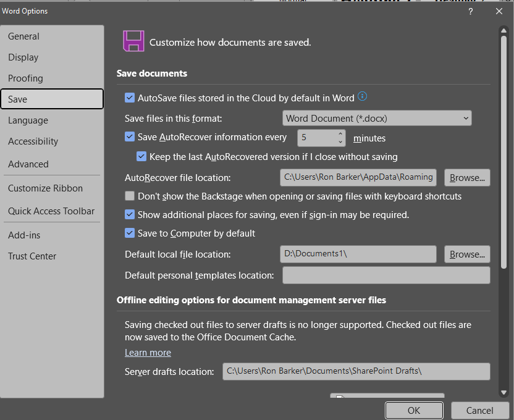The height and width of the screenshot is (420, 514).
Task: Uncheck Save AutoRecover information every 5 minutes
Action: [130, 137]
